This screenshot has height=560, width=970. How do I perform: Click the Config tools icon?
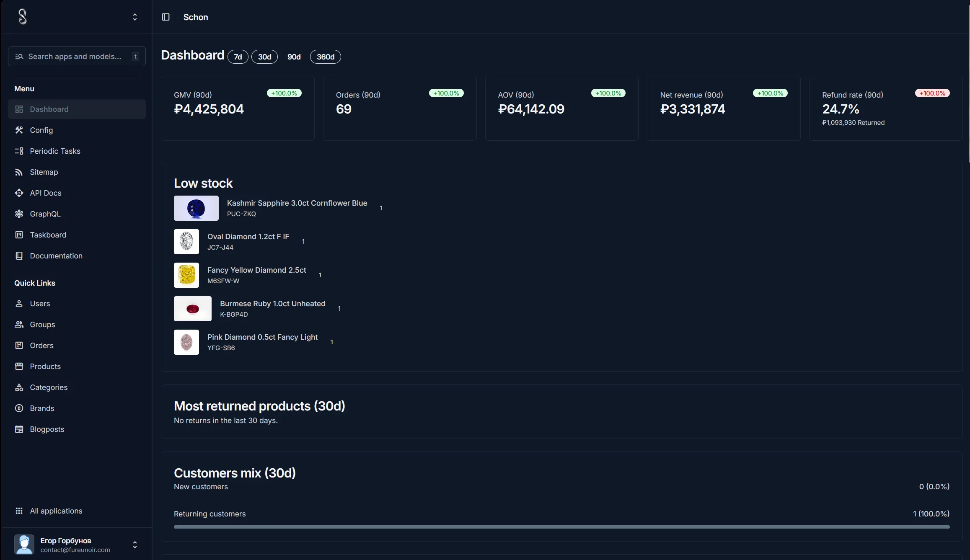click(19, 130)
